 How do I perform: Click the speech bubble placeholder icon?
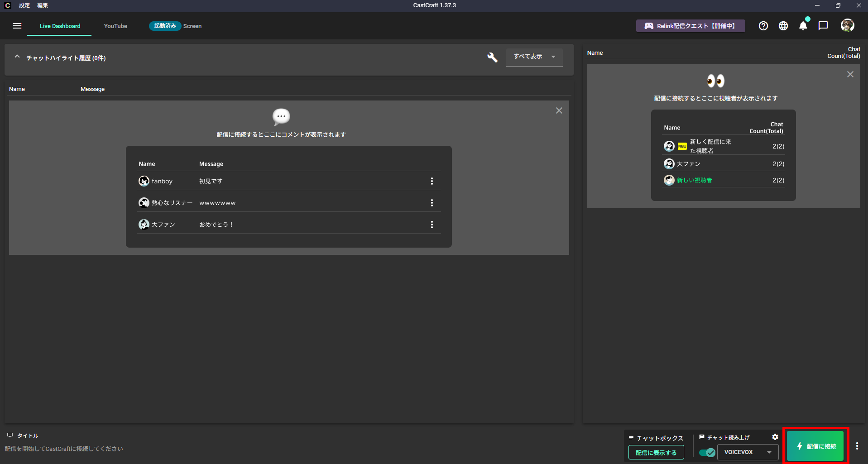(281, 117)
